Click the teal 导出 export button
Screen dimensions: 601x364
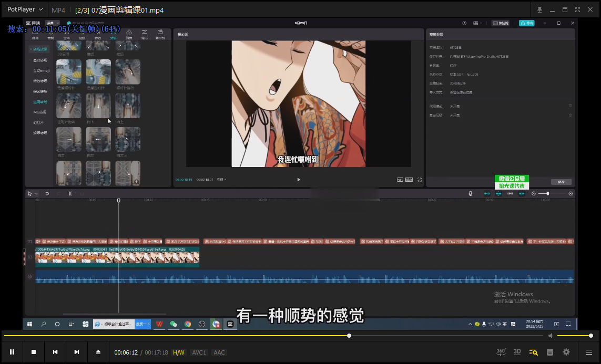click(x=527, y=23)
